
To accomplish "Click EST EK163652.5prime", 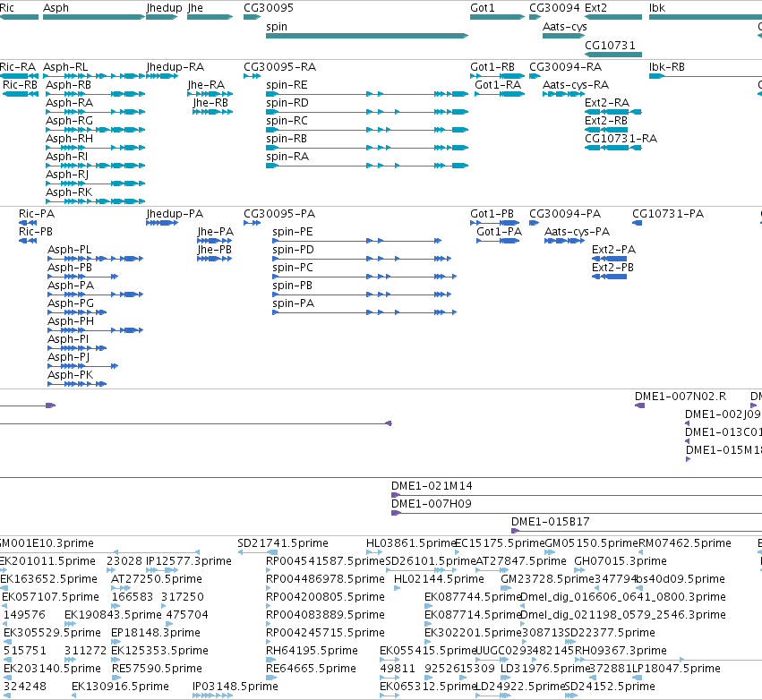I will pos(4,588).
